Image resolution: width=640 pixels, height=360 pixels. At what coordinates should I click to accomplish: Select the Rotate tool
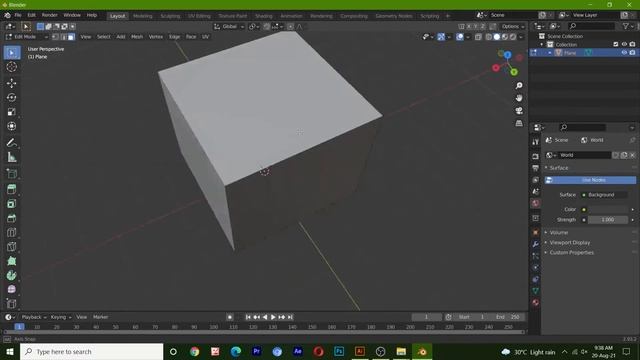point(12,98)
